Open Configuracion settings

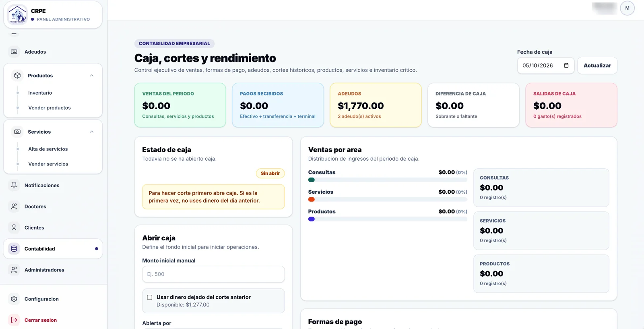(53, 299)
